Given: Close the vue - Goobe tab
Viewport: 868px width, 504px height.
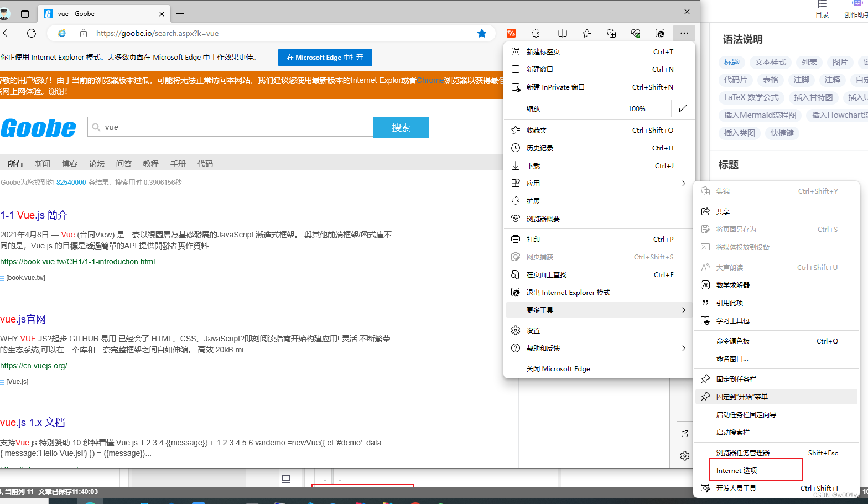Looking at the screenshot, I should [162, 14].
